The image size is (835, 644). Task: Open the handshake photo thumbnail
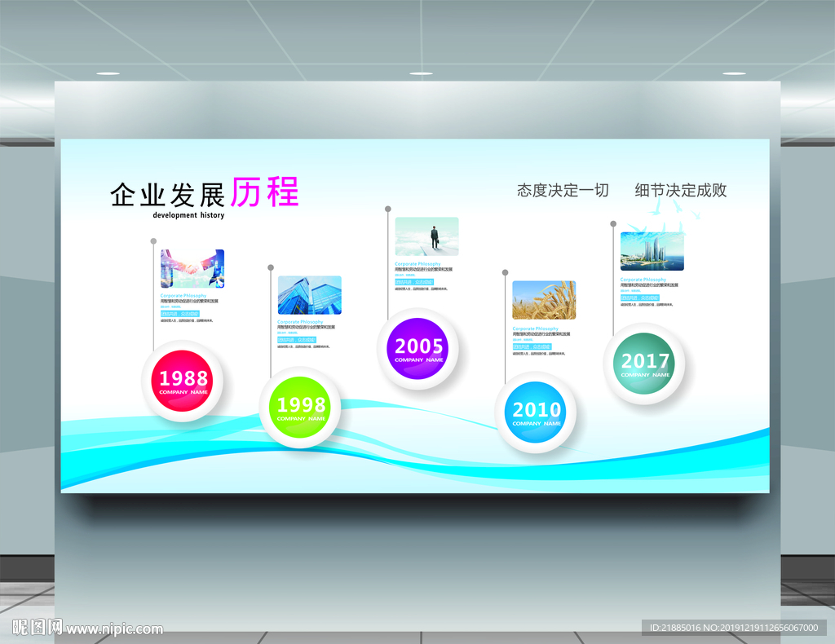point(192,269)
